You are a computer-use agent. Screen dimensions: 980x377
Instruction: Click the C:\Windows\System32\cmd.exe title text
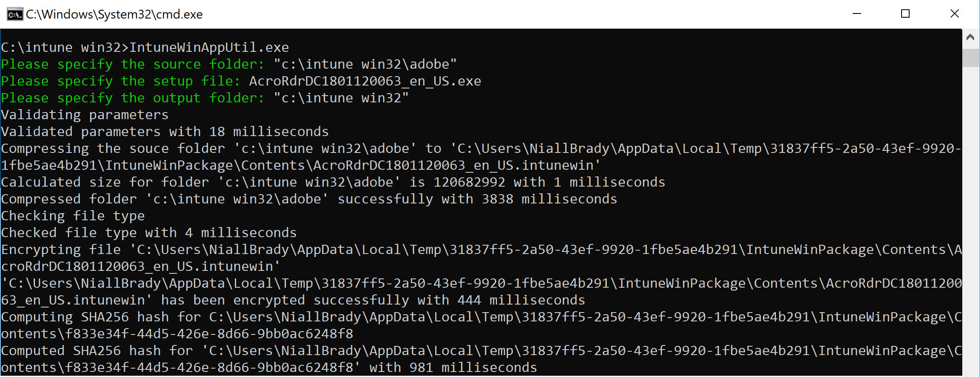114,14
